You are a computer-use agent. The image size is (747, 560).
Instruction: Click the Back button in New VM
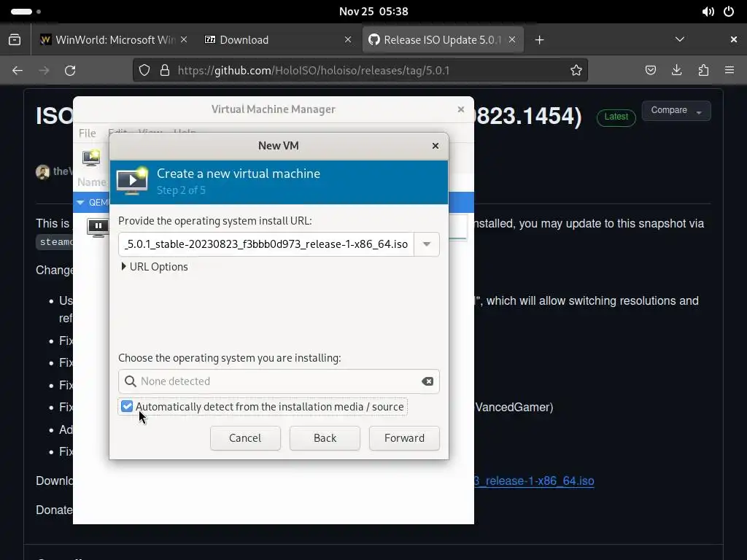pyautogui.click(x=325, y=438)
